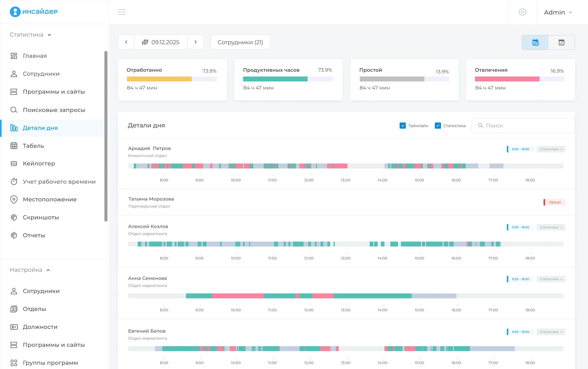Image resolution: width=588 pixels, height=369 pixels.
Task: Click the Местоположение pin icon
Action: click(14, 199)
